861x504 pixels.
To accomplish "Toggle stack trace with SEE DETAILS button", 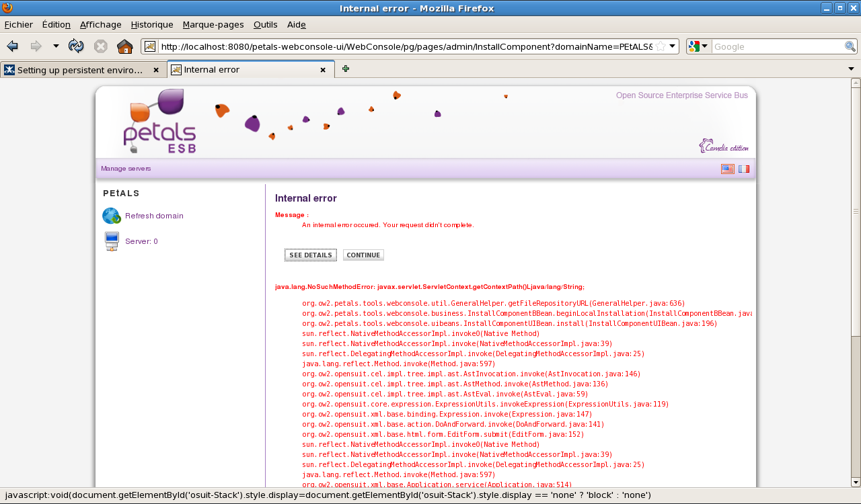I will (311, 255).
